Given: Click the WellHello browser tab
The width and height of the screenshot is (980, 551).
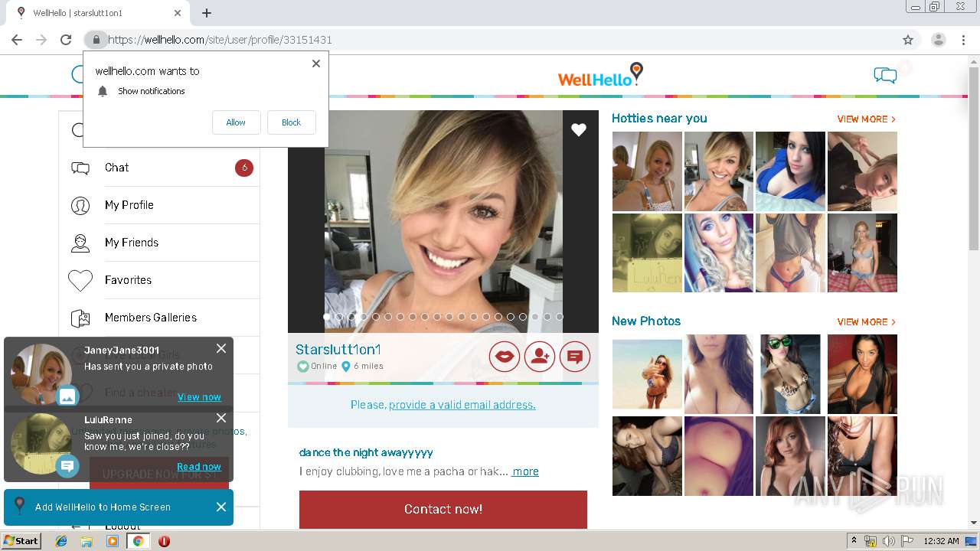Looking at the screenshot, I should coord(100,13).
